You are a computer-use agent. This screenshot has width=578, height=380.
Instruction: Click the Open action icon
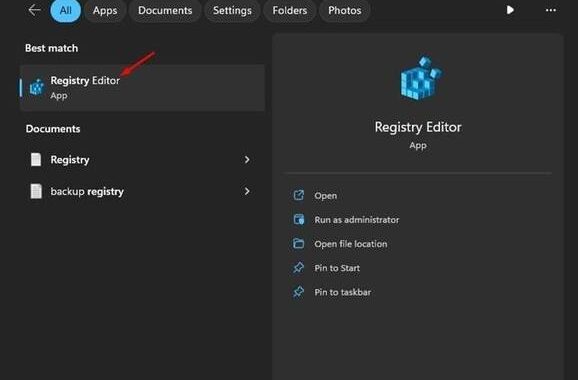coord(299,195)
